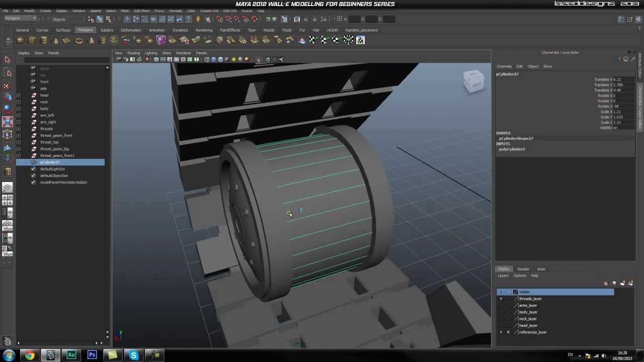Create polygon cube from shelf
The image size is (644, 362).
(32, 40)
